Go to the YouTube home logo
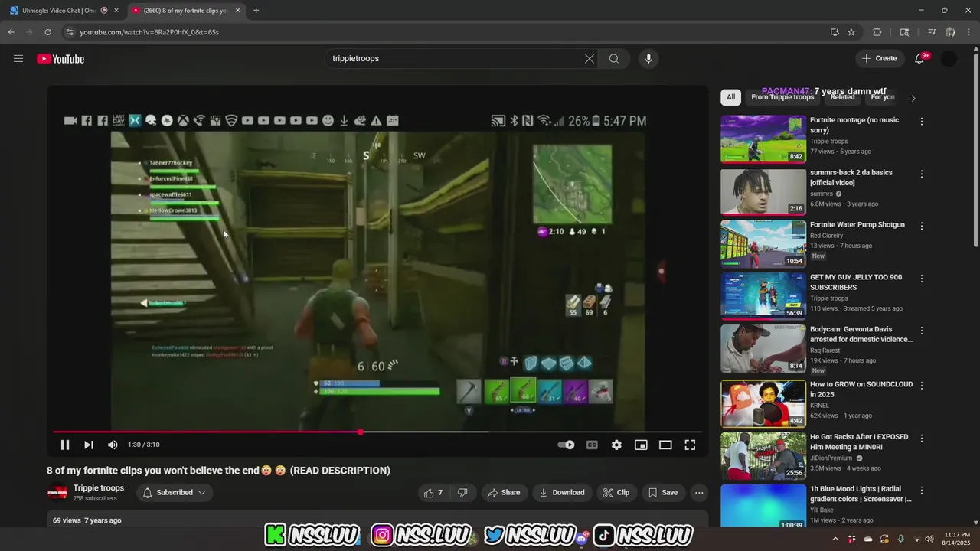This screenshot has width=980, height=551. (x=60, y=59)
